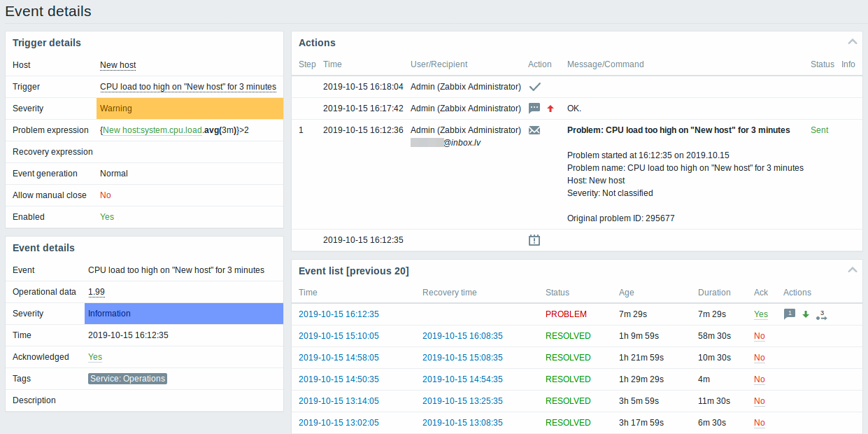
Task: Click the PROBLEM status text
Action: [x=566, y=314]
